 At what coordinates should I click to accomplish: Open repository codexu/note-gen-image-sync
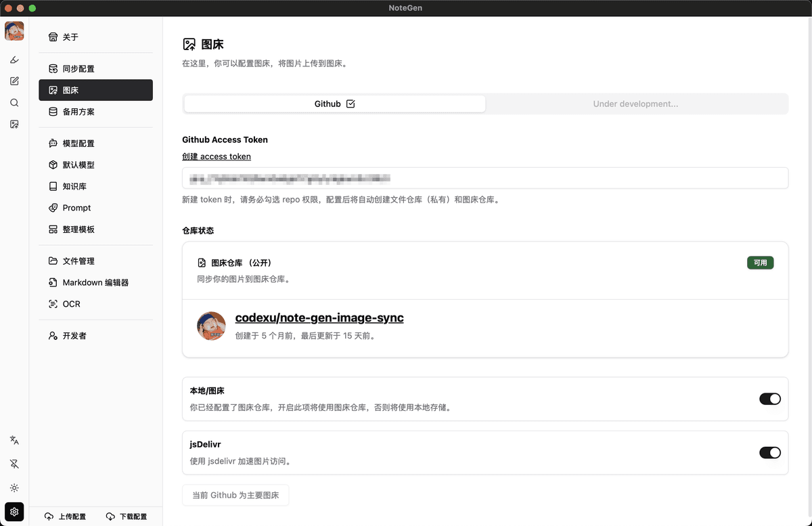coord(319,317)
